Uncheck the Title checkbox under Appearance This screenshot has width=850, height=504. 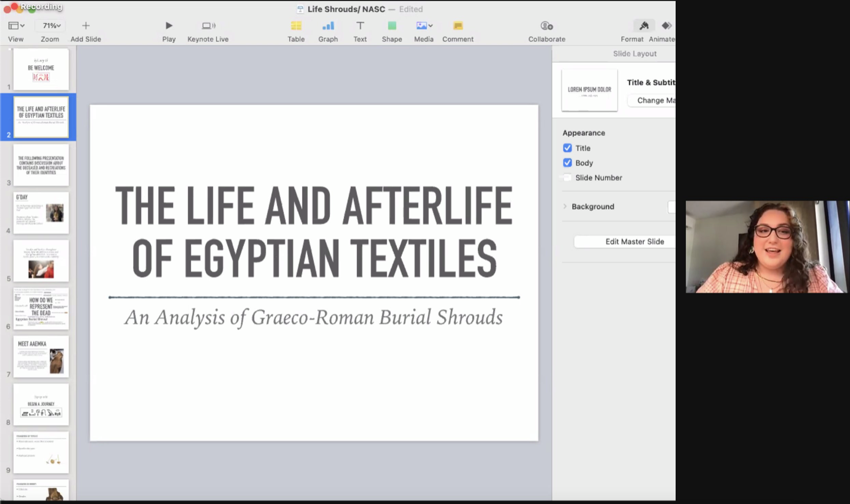tap(568, 148)
